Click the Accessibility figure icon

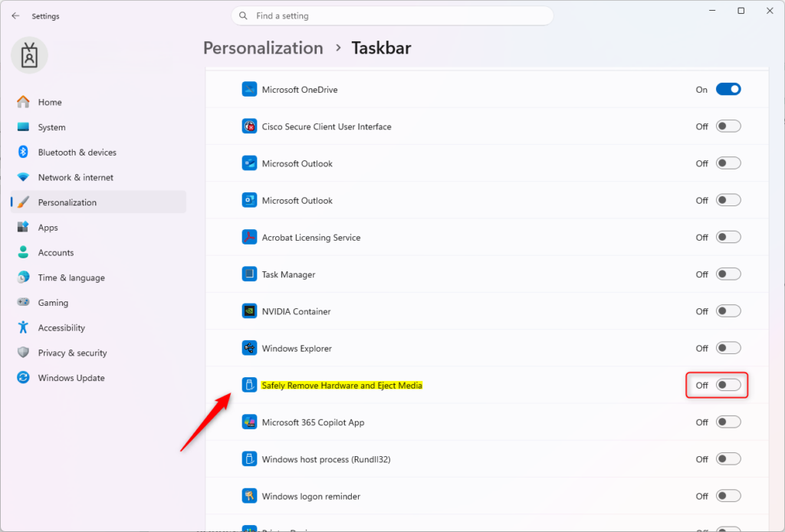(23, 327)
